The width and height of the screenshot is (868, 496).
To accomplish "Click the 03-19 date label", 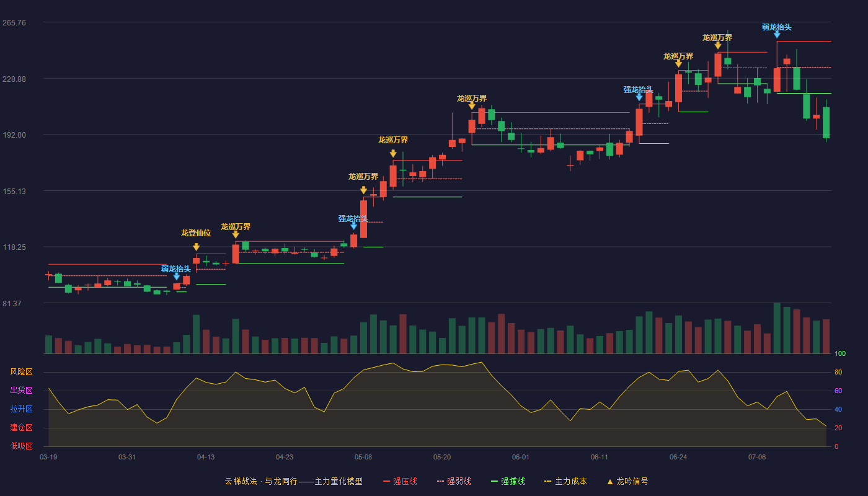I will point(48,457).
